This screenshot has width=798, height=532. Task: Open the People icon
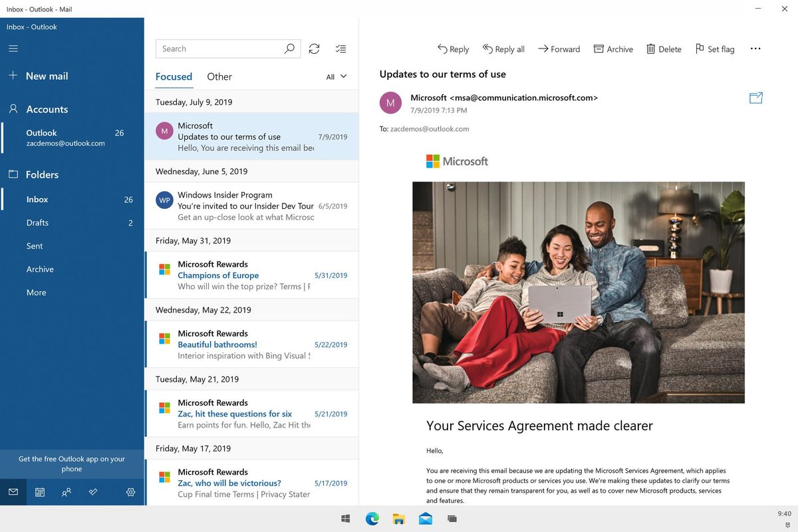coord(66,492)
